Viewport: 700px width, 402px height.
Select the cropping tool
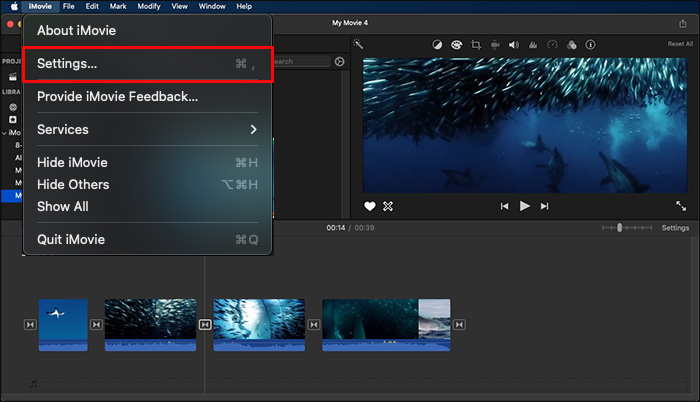point(476,45)
